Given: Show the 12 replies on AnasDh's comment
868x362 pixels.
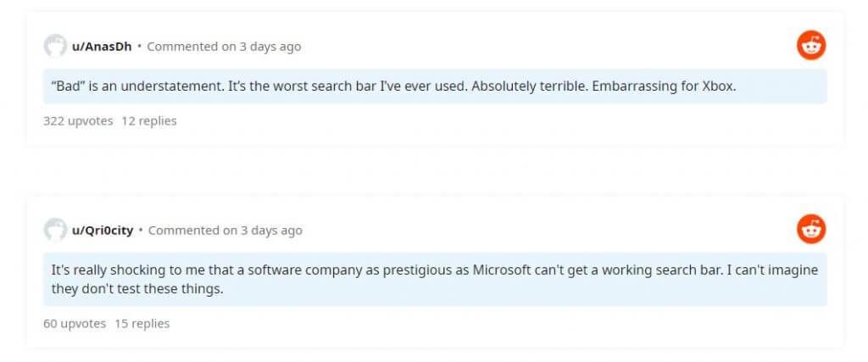Looking at the screenshot, I should 149,120.
